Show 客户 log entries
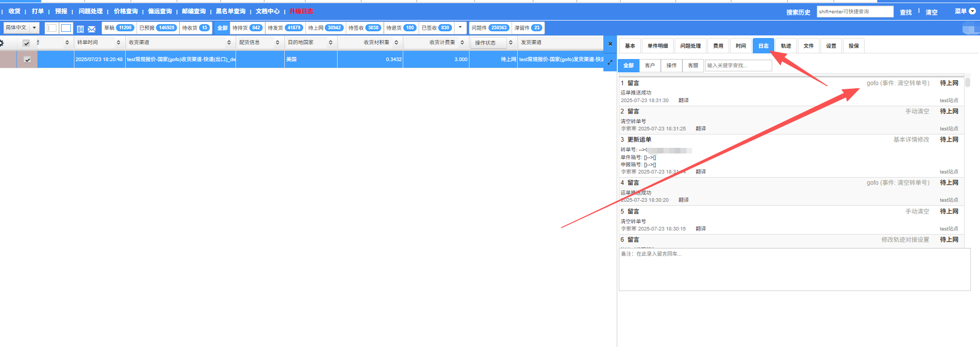Screen dimensions: 980x347 pyautogui.click(x=650, y=65)
